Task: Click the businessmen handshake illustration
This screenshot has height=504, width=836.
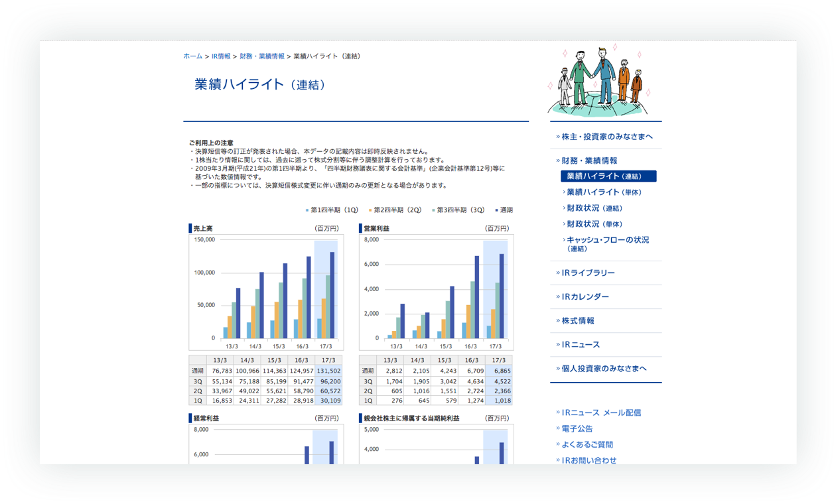Action: [600, 80]
